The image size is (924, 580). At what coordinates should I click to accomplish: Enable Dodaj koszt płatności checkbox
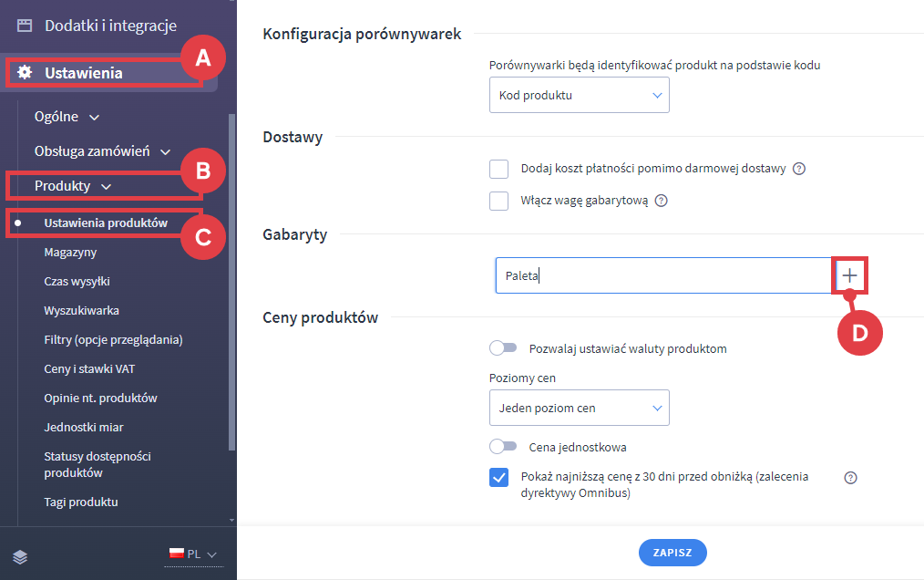pos(498,169)
